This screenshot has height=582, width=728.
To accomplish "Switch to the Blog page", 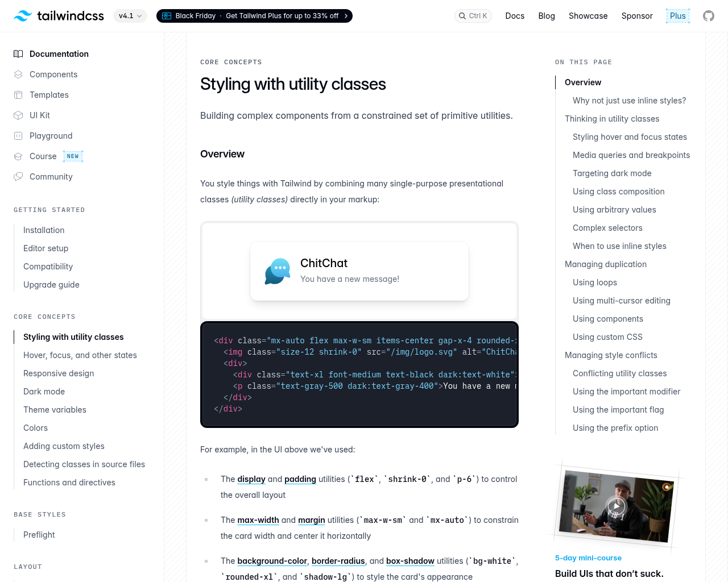I will click(x=546, y=16).
